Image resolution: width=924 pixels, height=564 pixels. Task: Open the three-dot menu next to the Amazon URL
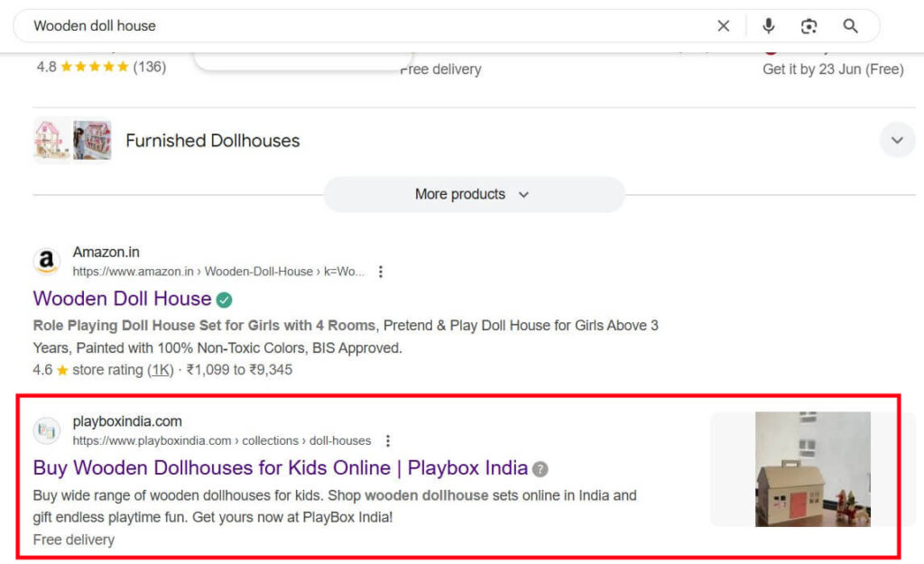[x=381, y=272]
